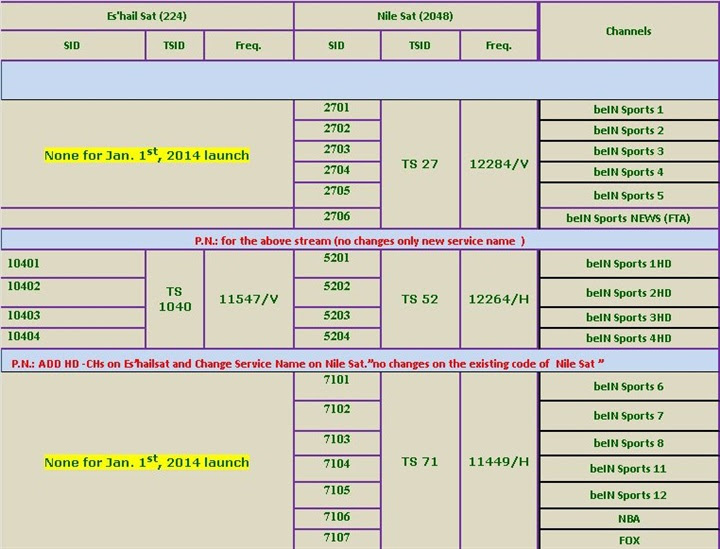This screenshot has height=549, width=720.
Task: Select beIN Sports 11 channel
Action: [x=629, y=469]
